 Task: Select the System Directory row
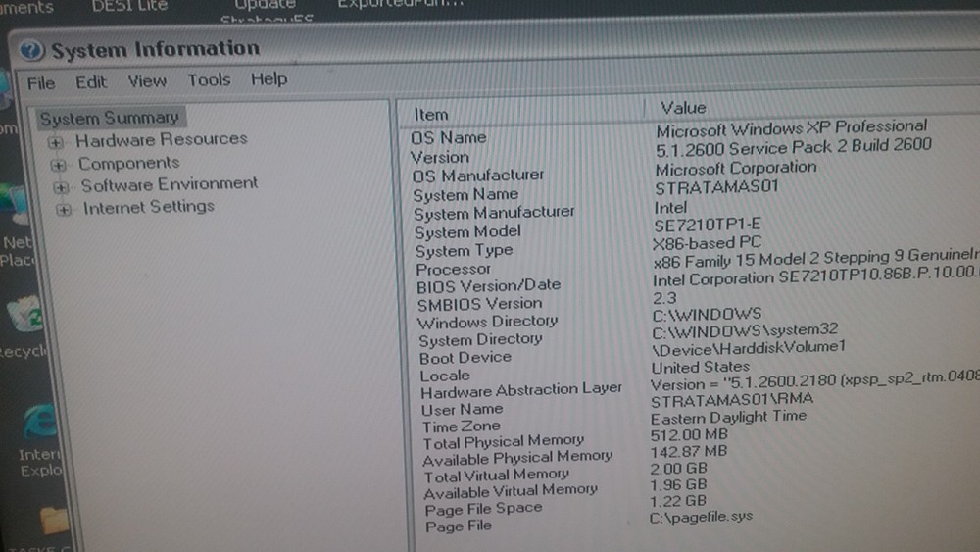pyautogui.click(x=480, y=340)
